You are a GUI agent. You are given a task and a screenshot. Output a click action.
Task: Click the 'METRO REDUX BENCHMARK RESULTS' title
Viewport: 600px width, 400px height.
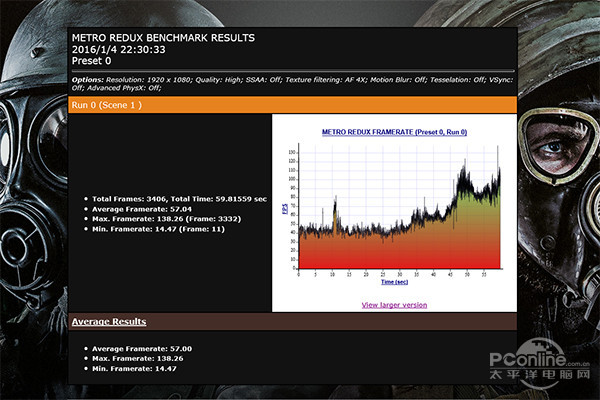pos(163,38)
